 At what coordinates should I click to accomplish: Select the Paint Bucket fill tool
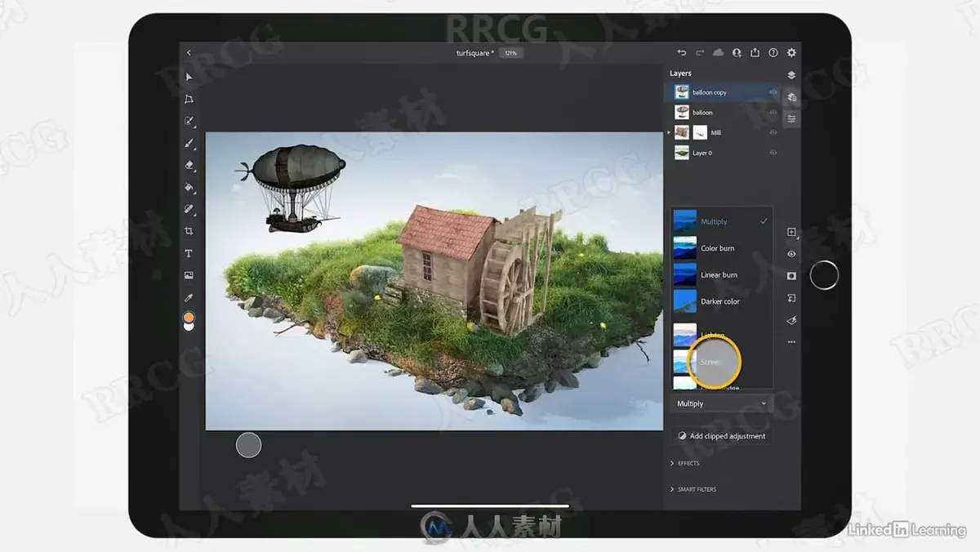pyautogui.click(x=189, y=187)
